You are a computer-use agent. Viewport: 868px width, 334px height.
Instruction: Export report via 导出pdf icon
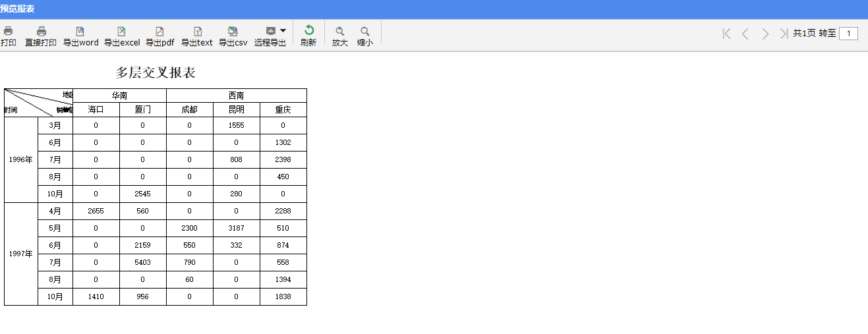pyautogui.click(x=159, y=31)
